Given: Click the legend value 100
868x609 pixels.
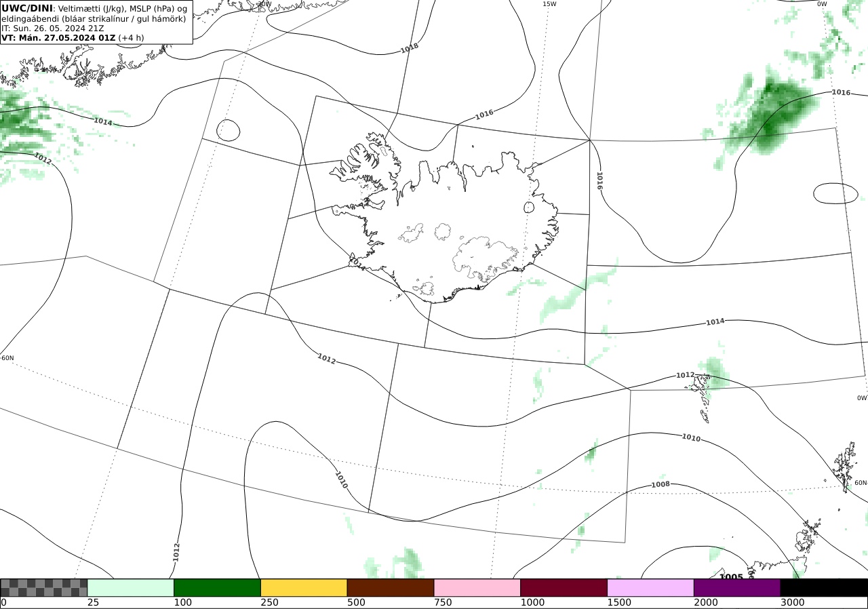Looking at the screenshot, I should tap(182, 602).
